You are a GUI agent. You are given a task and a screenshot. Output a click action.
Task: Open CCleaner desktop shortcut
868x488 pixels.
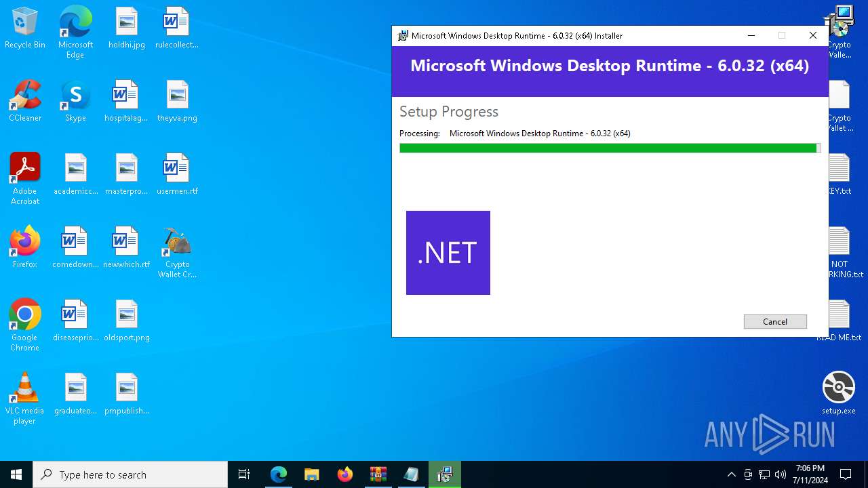(25, 102)
